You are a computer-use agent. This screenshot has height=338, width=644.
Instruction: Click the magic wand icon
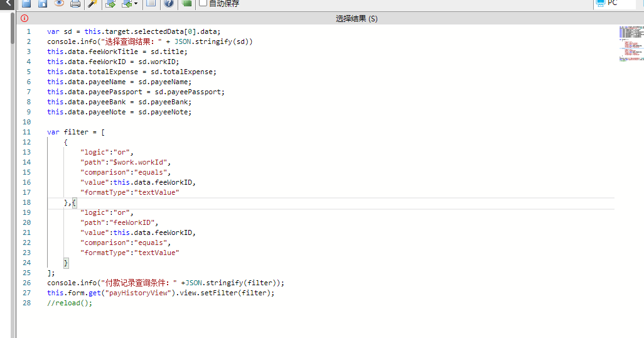(93, 4)
